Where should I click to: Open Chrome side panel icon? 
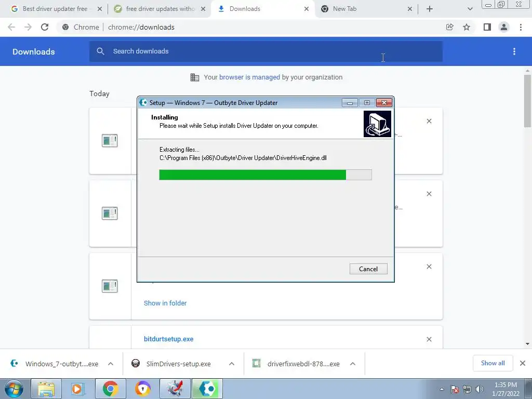point(487,27)
